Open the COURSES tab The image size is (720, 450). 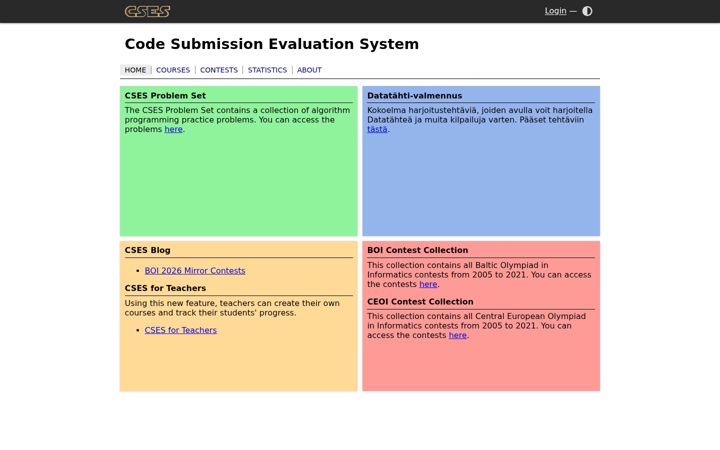pos(173,70)
